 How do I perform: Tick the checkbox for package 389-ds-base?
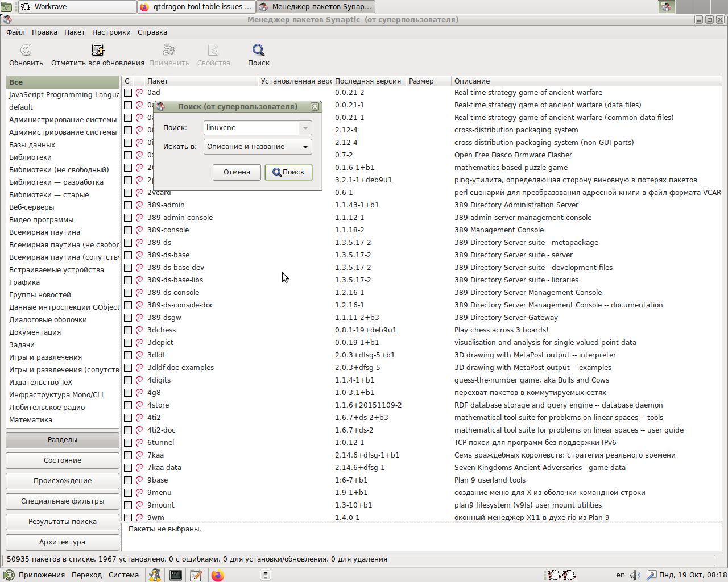click(x=128, y=255)
